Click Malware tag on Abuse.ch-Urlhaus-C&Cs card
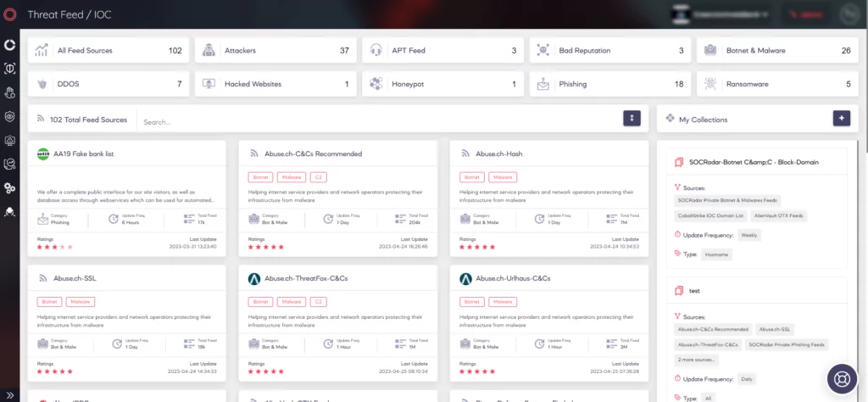The image size is (868, 402). tap(503, 302)
